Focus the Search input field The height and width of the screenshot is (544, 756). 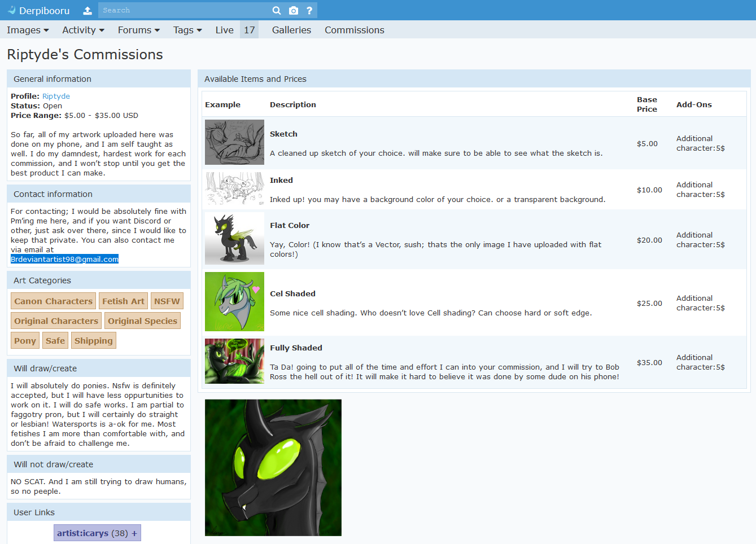point(183,10)
